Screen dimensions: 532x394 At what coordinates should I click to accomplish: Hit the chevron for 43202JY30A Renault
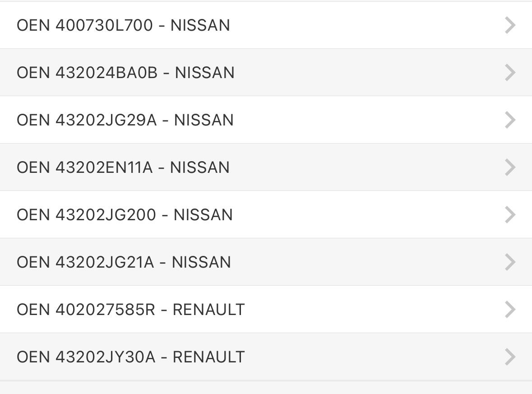[510, 357]
